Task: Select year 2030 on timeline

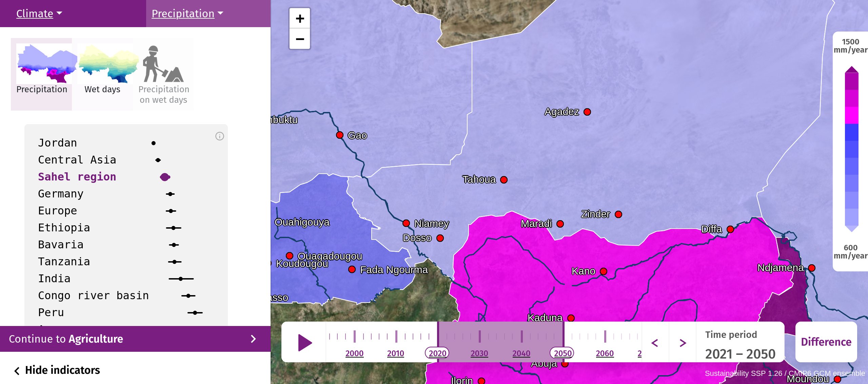Action: pyautogui.click(x=479, y=353)
